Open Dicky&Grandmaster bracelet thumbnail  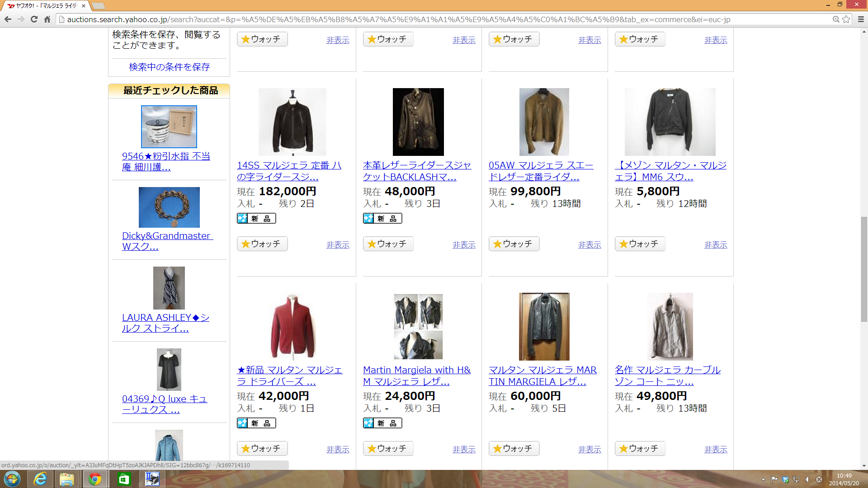click(x=169, y=207)
